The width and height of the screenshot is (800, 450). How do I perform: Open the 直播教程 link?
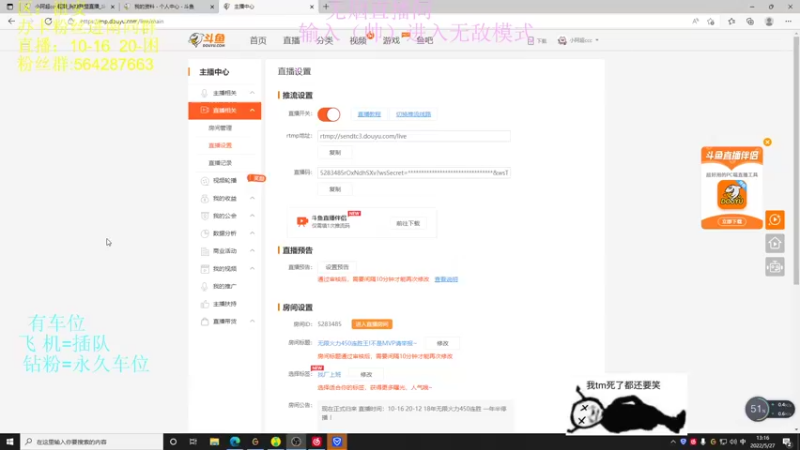[x=369, y=114]
